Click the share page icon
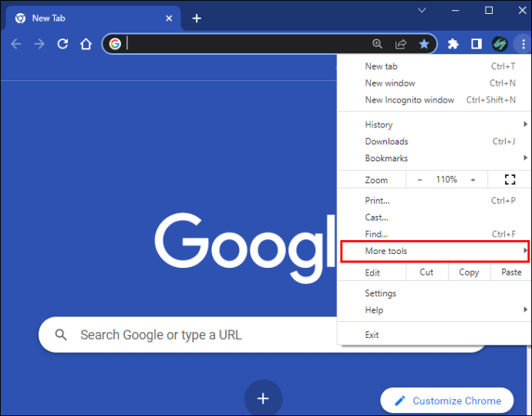 point(401,44)
